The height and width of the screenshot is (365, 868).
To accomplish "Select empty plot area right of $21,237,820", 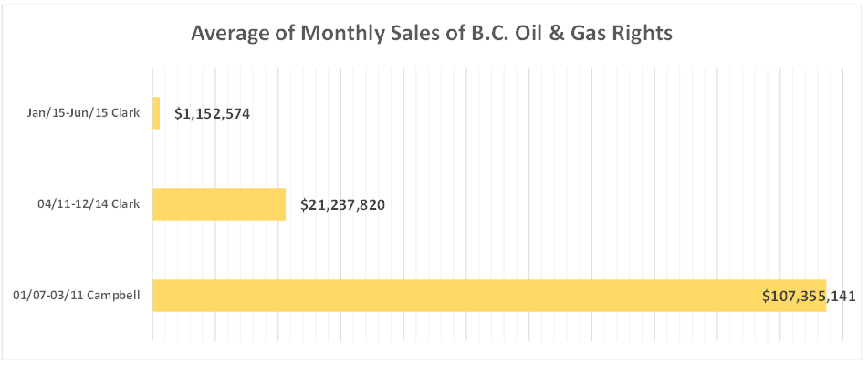I will (593, 205).
